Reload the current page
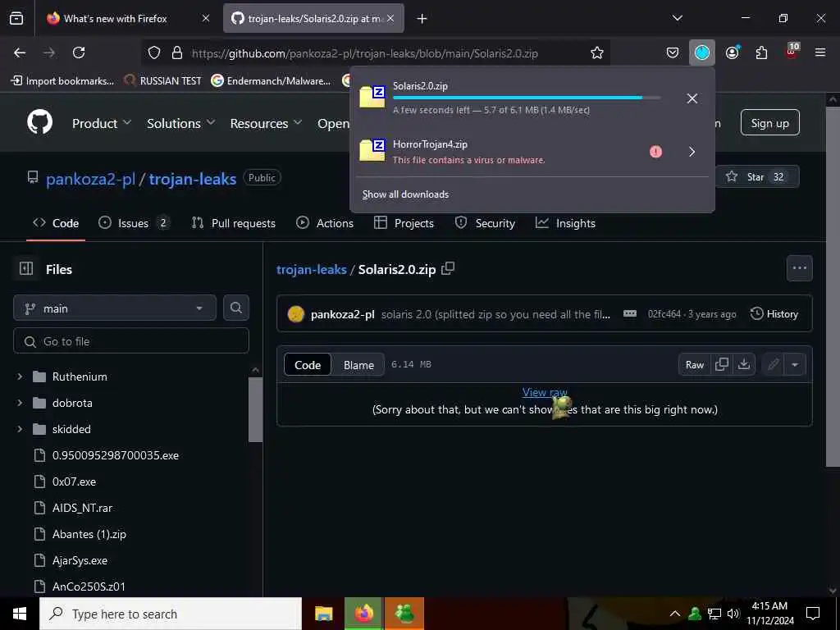Screen dimensions: 840x630 79,52
